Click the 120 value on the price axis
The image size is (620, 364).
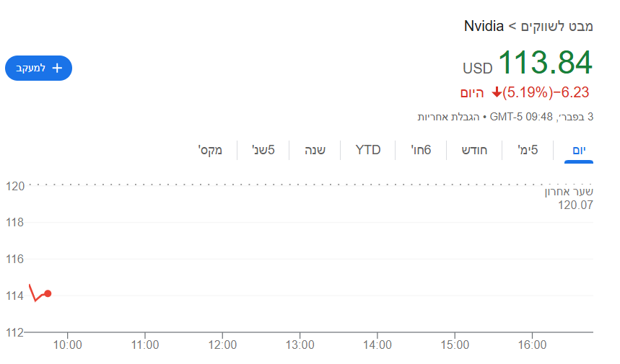(x=15, y=186)
